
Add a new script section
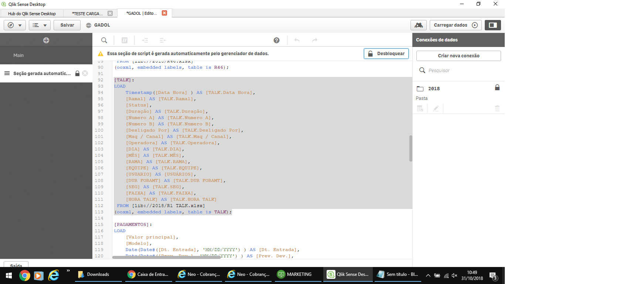46,40
